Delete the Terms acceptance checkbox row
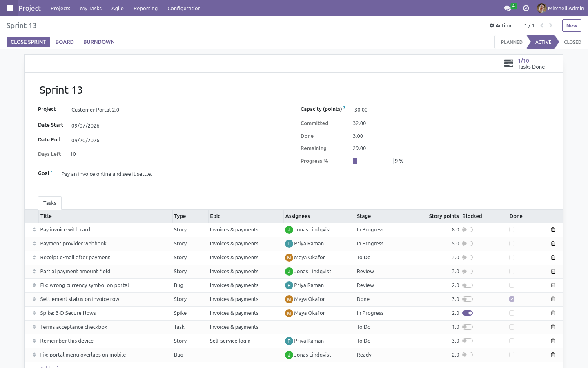 tap(553, 327)
